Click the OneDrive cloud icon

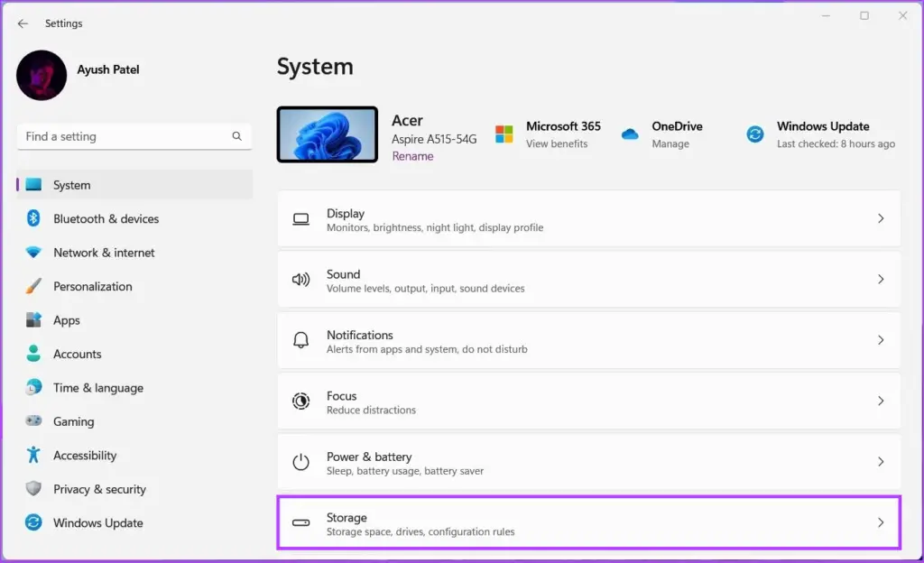(630, 134)
